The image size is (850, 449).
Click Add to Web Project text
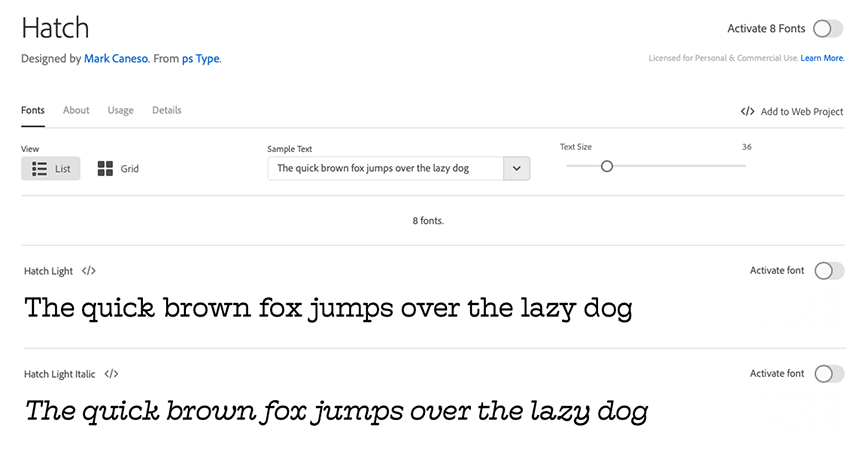click(x=802, y=111)
